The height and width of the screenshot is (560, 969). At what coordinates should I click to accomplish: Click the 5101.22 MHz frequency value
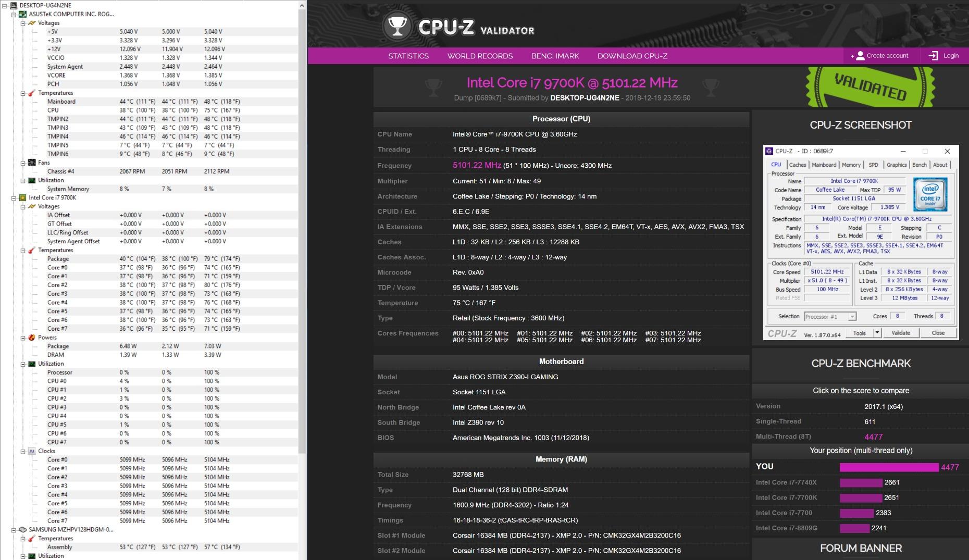[477, 165]
